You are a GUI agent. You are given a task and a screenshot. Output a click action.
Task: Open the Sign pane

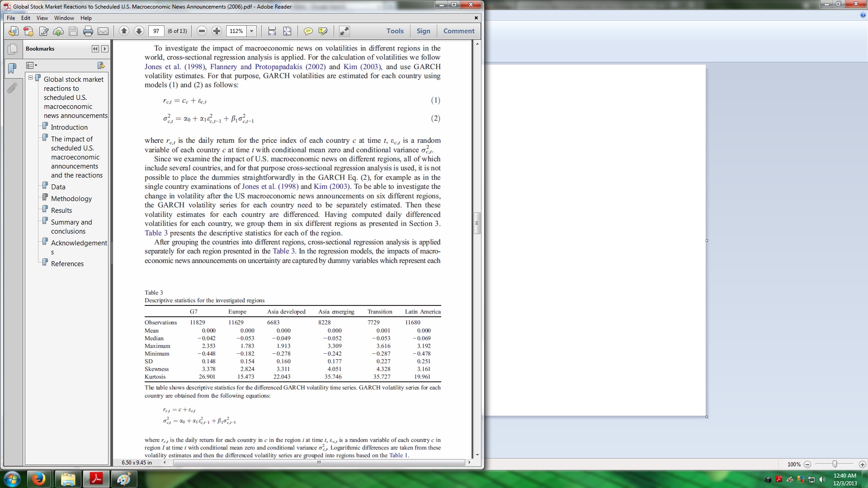click(423, 31)
